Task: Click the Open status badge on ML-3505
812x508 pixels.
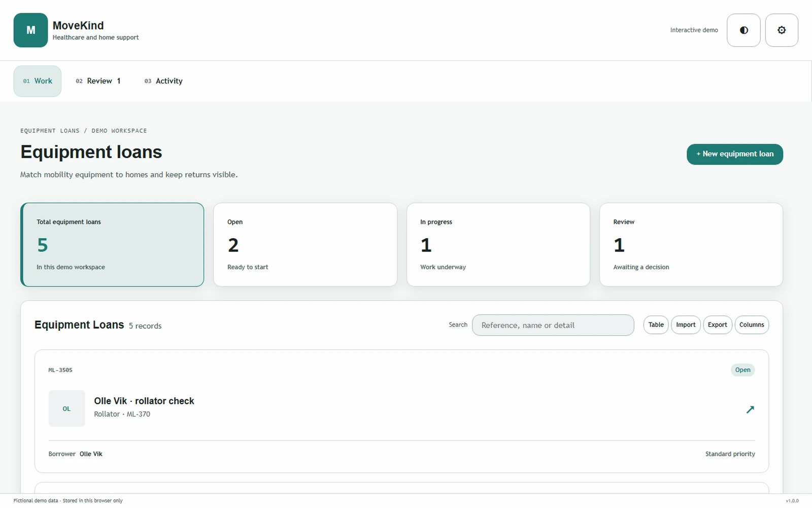Action: (742, 370)
